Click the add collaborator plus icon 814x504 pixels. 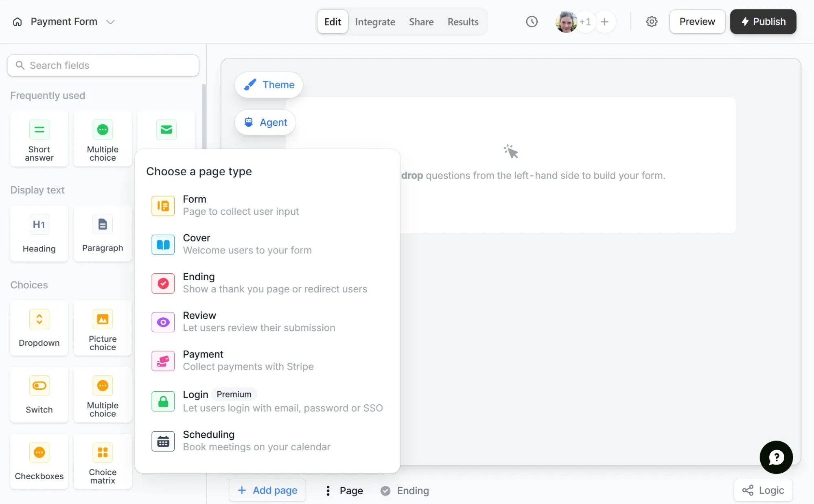[x=605, y=22]
